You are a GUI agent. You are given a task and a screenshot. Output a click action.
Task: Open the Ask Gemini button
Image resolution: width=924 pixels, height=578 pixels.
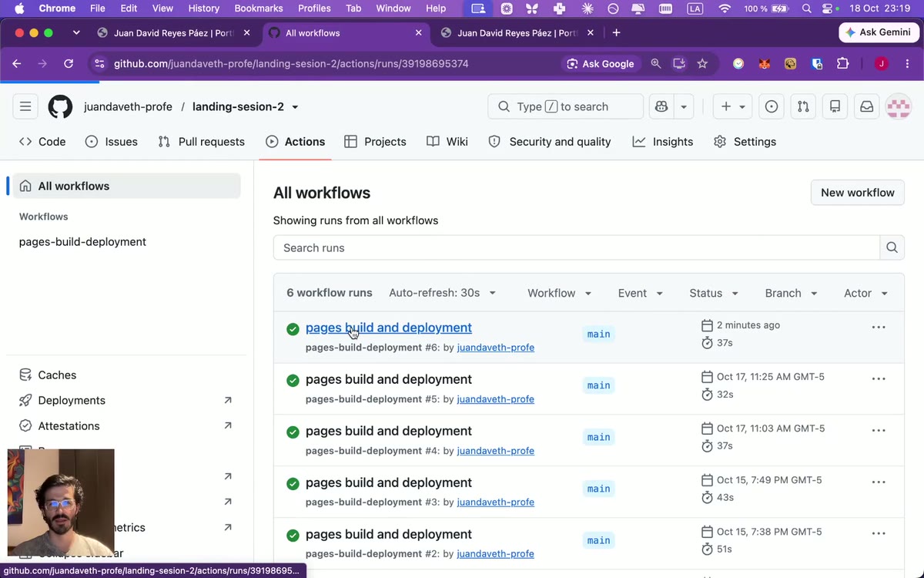coord(878,32)
